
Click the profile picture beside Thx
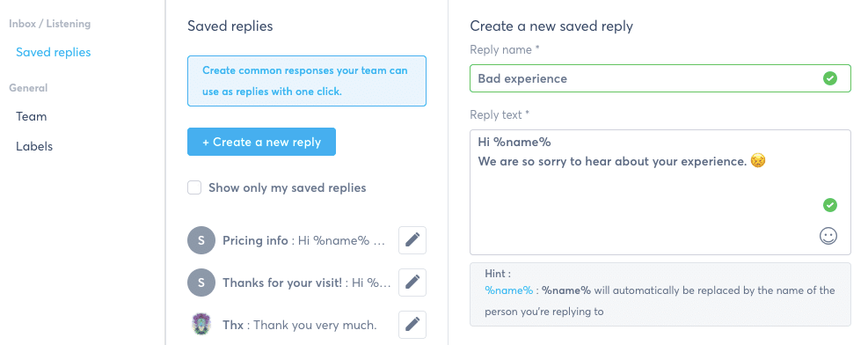[201, 325]
